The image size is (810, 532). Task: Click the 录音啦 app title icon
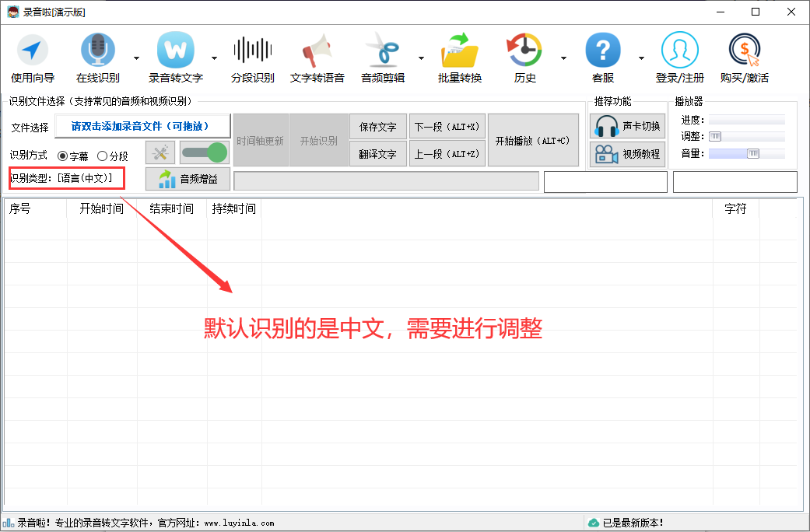(13, 12)
